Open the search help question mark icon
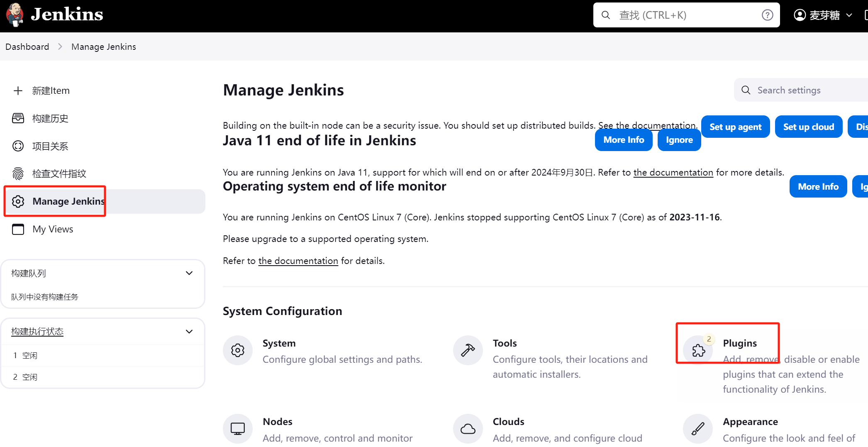868x447 pixels. click(767, 15)
